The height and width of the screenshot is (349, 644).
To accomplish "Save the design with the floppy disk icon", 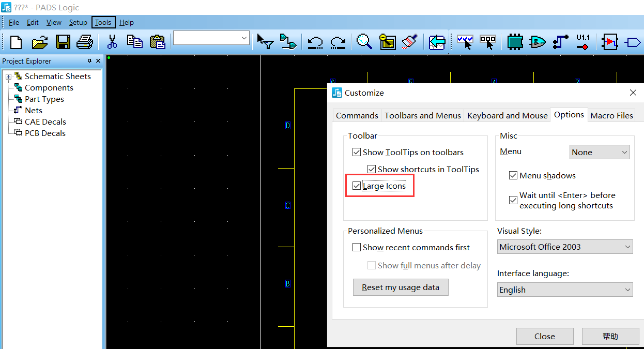I will (x=63, y=42).
